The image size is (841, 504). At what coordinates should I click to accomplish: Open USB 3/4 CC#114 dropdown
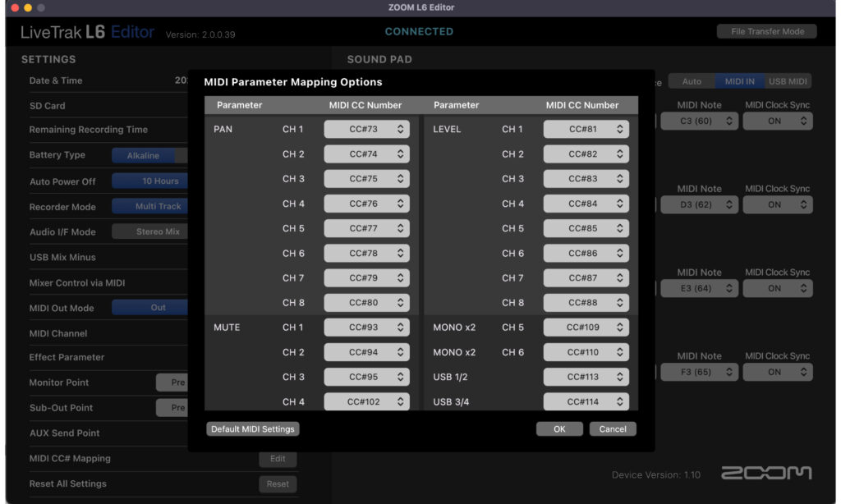tap(586, 401)
